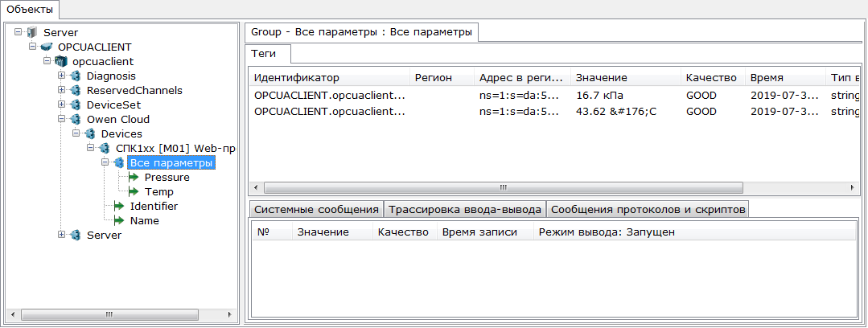The height and width of the screenshot is (328, 868).
Task: Collapse the Owen Cloud tree node
Action: 61,119
